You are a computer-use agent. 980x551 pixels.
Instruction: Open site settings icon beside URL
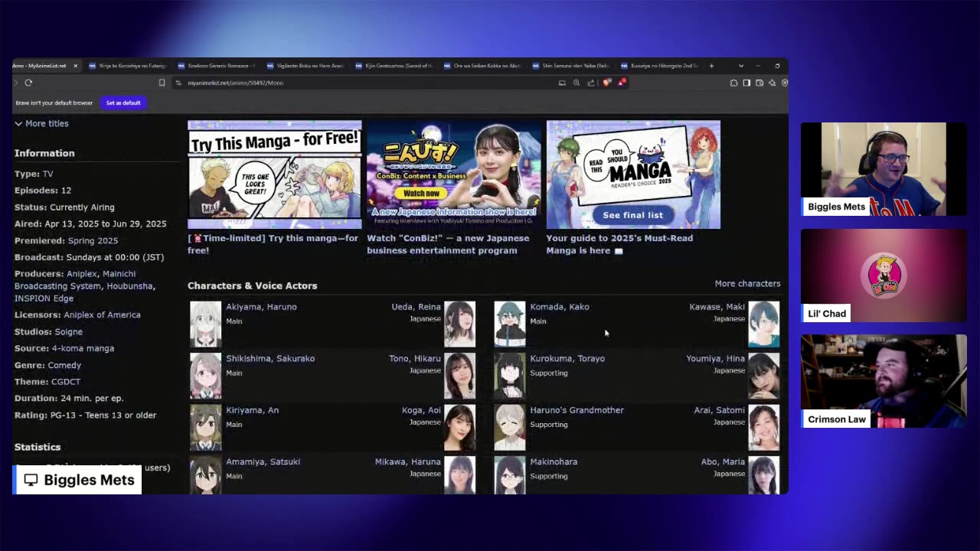(178, 83)
